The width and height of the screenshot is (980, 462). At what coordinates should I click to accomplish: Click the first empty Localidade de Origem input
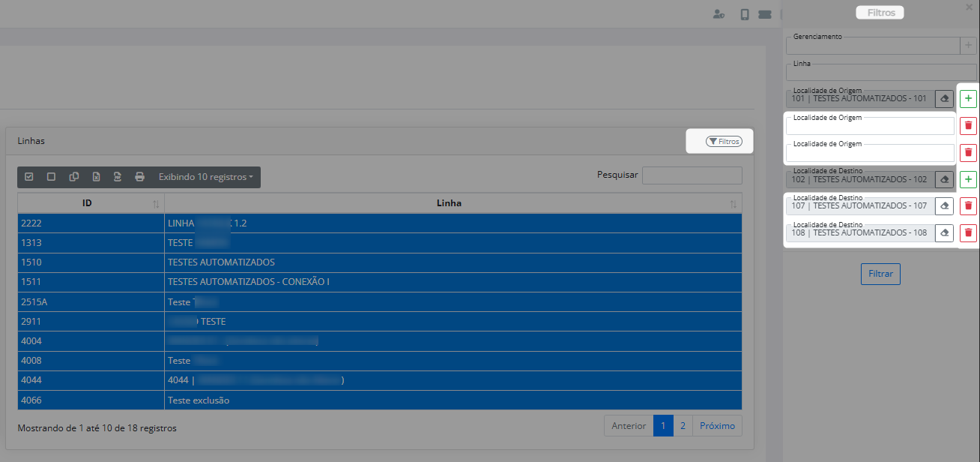pyautogui.click(x=870, y=125)
